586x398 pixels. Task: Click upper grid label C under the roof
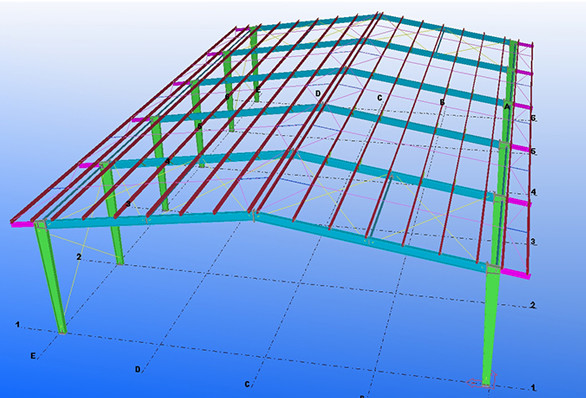click(x=380, y=98)
